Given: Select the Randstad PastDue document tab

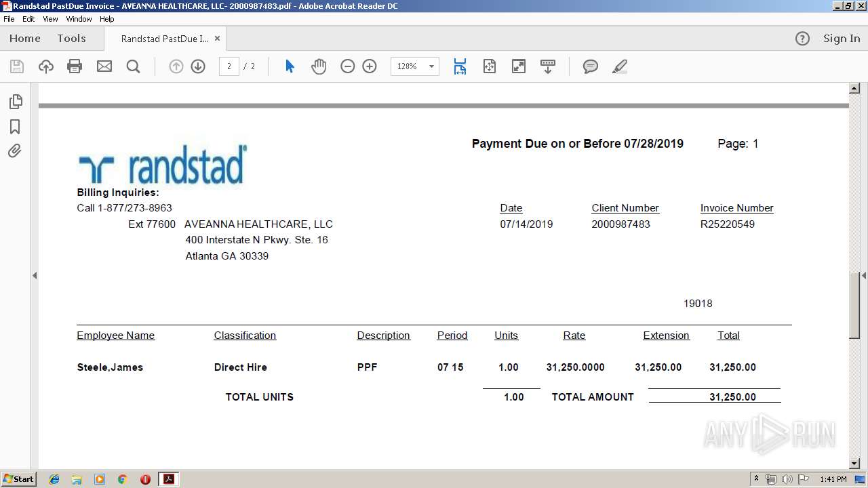Looking at the screenshot, I should click(165, 39).
